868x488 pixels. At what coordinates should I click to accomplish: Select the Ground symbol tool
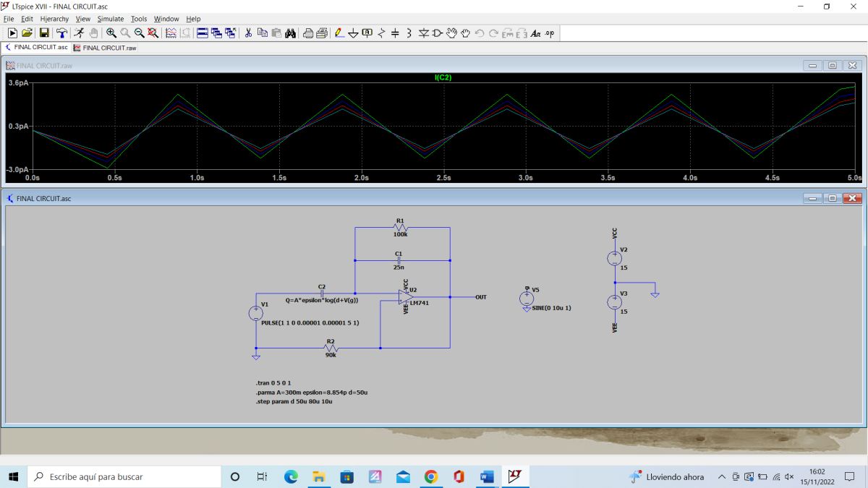click(x=354, y=33)
